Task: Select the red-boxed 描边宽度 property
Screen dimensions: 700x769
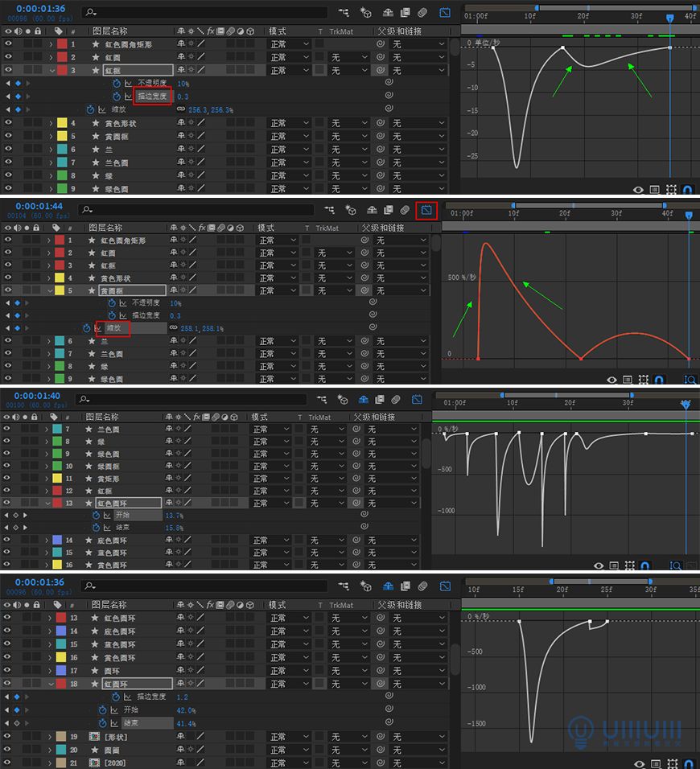Action: 151,97
